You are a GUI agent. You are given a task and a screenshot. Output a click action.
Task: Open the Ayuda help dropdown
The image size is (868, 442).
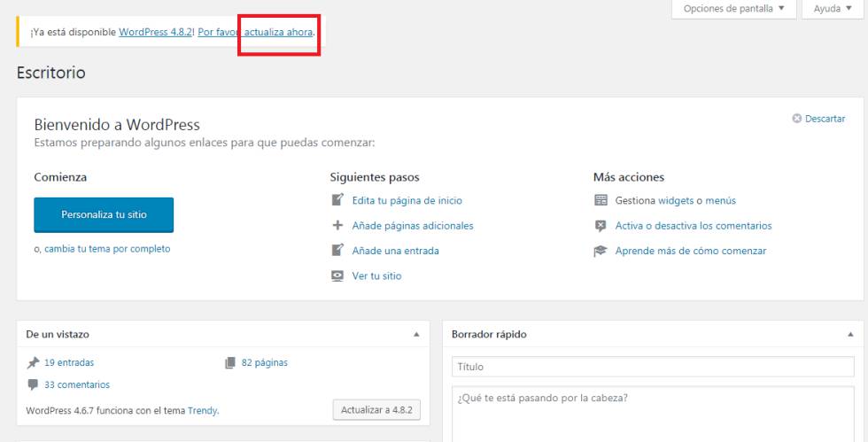(833, 9)
